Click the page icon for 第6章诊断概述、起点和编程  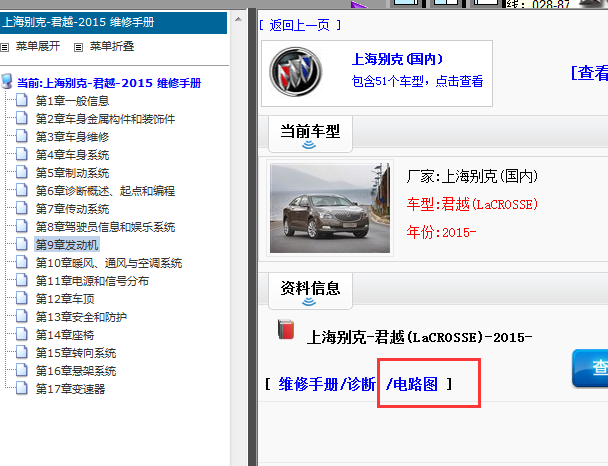pyautogui.click(x=22, y=190)
